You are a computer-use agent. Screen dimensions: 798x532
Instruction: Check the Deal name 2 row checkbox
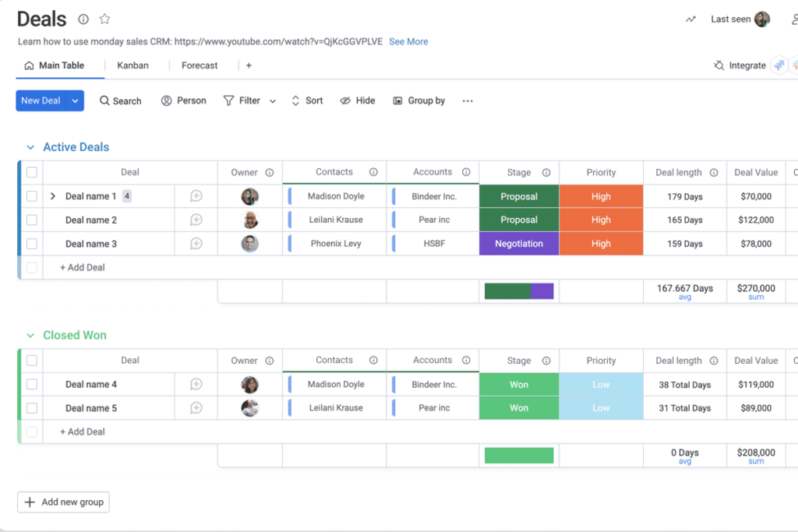click(31, 220)
